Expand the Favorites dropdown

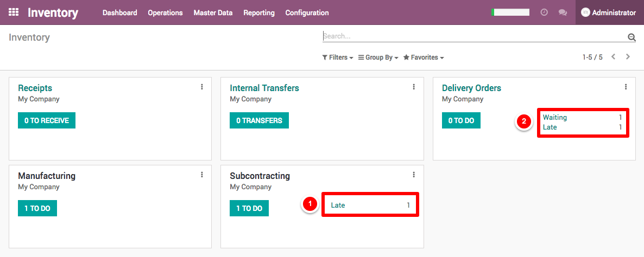coord(424,57)
